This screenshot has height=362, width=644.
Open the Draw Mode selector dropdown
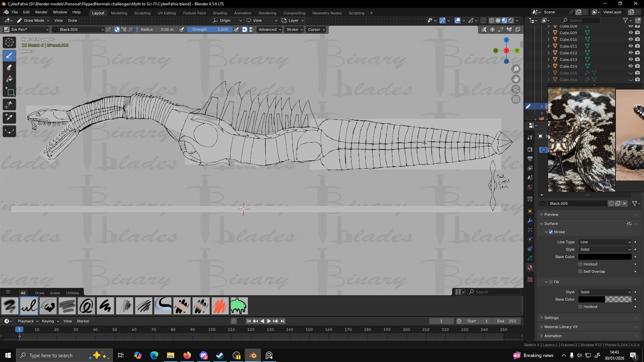click(x=33, y=20)
